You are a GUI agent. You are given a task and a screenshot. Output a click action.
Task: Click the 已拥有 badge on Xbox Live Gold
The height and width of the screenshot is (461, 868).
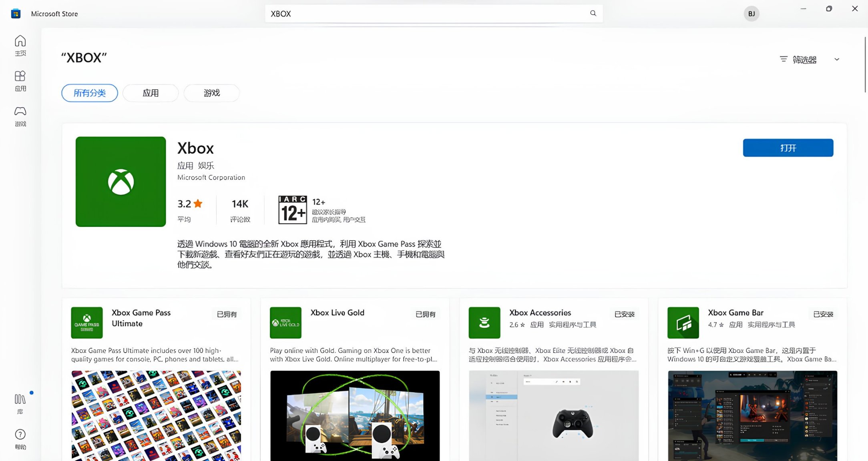(x=425, y=314)
